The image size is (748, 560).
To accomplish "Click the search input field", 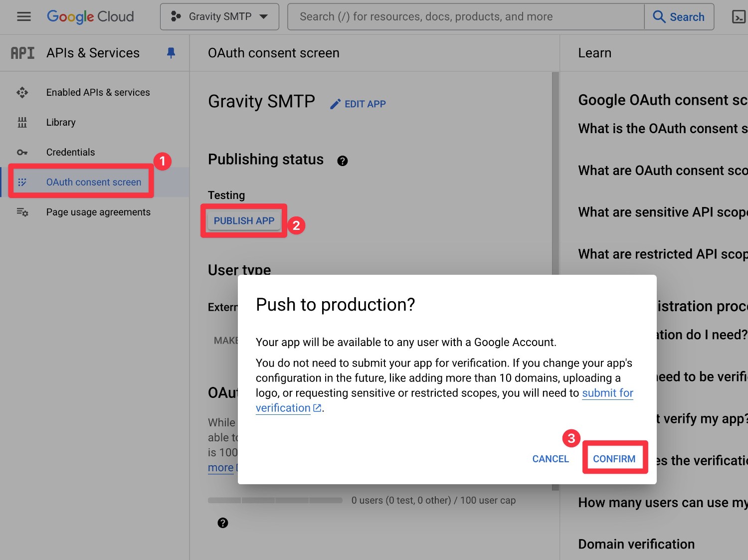I will [466, 16].
